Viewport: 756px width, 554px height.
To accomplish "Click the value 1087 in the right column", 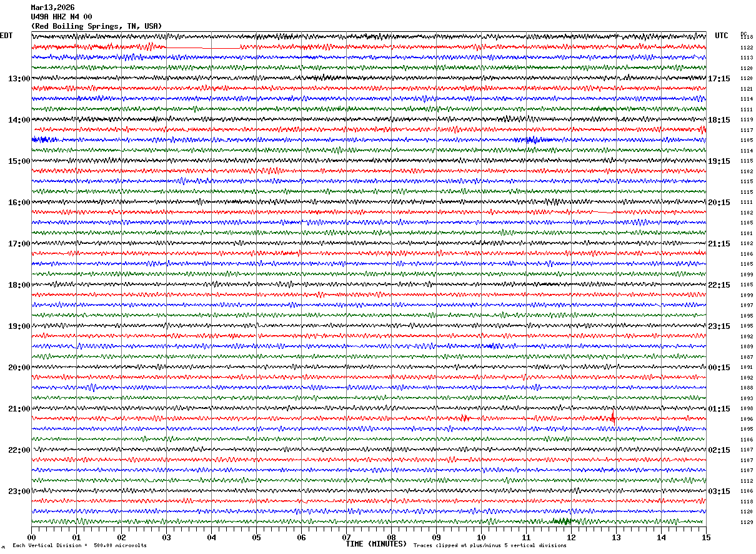I will pyautogui.click(x=747, y=357).
